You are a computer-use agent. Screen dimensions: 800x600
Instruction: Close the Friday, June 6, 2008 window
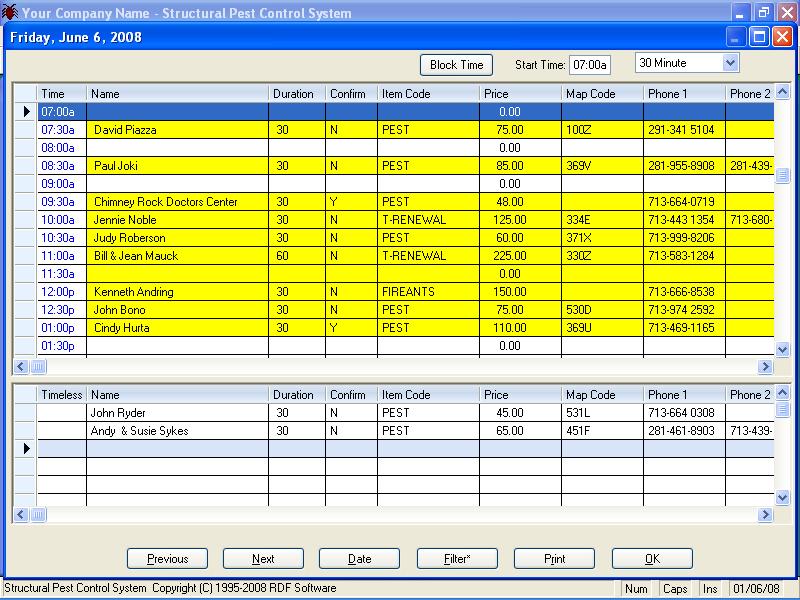[782, 37]
